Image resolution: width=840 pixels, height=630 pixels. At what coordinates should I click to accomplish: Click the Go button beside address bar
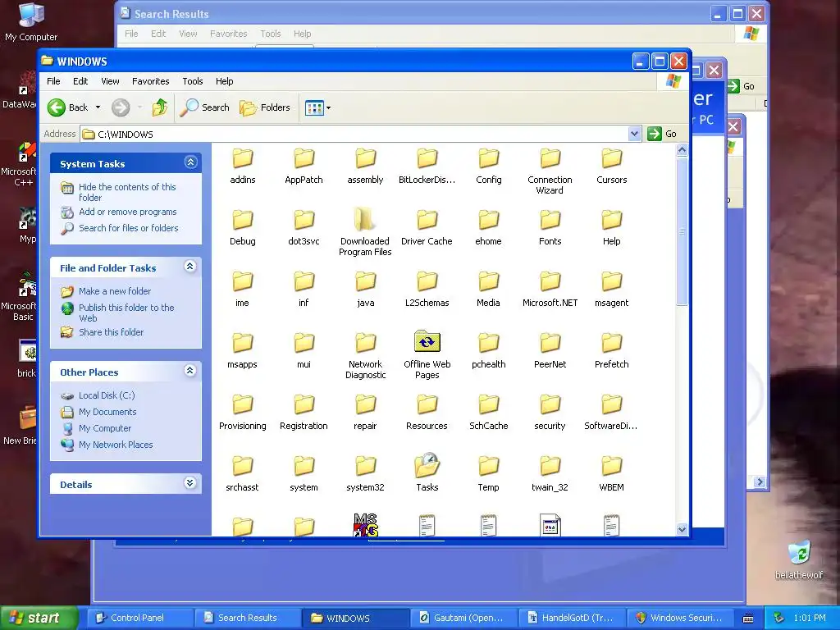click(x=663, y=134)
